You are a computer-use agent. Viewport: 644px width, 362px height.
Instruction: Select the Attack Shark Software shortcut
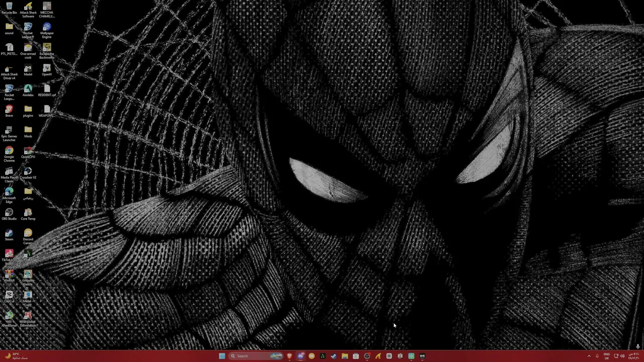pos(28,10)
